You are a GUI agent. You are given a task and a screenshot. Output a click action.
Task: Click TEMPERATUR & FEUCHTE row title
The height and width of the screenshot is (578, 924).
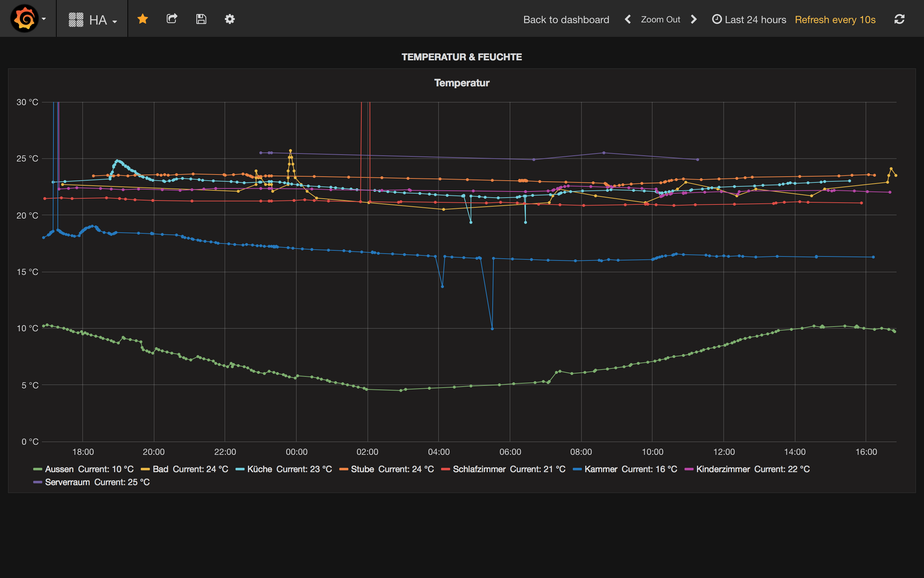pos(461,57)
